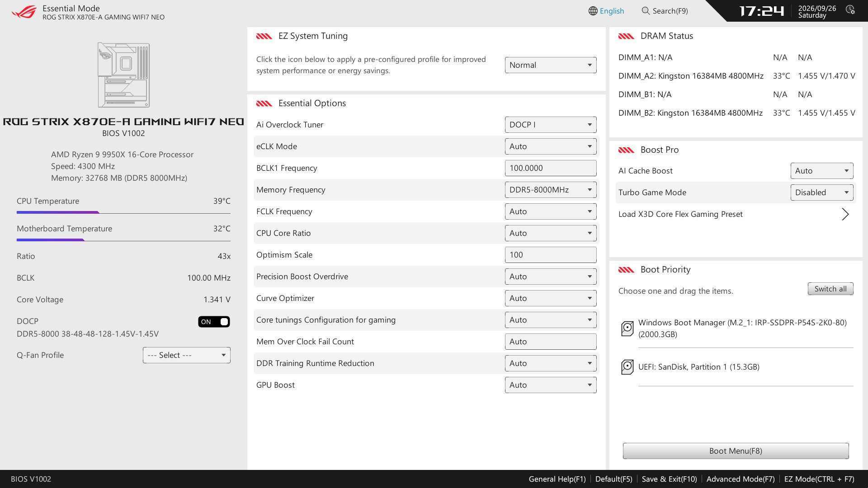Open the eCLK Mode dropdown
The height and width of the screenshot is (488, 868).
coord(551,146)
